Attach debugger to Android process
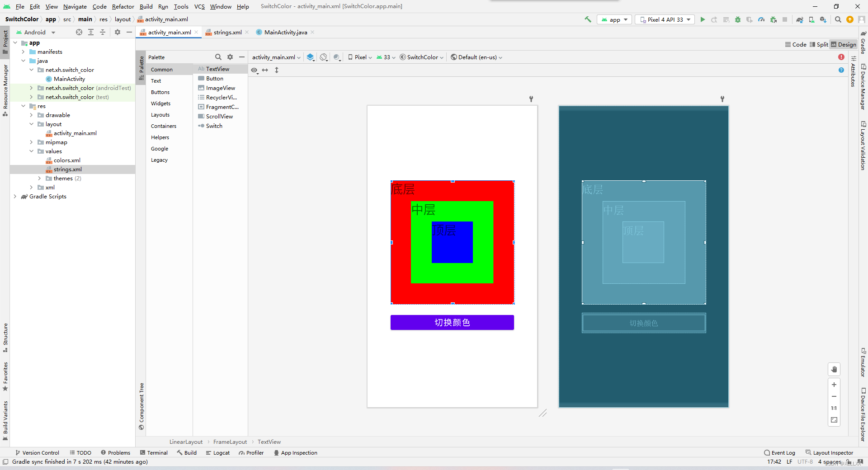 774,19
